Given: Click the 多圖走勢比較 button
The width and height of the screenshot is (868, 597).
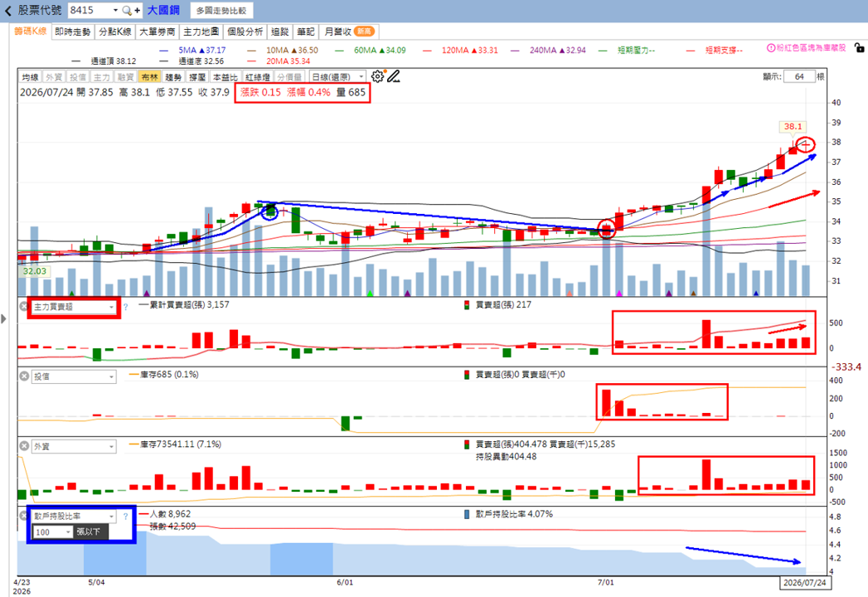Looking at the screenshot, I should 221,11.
